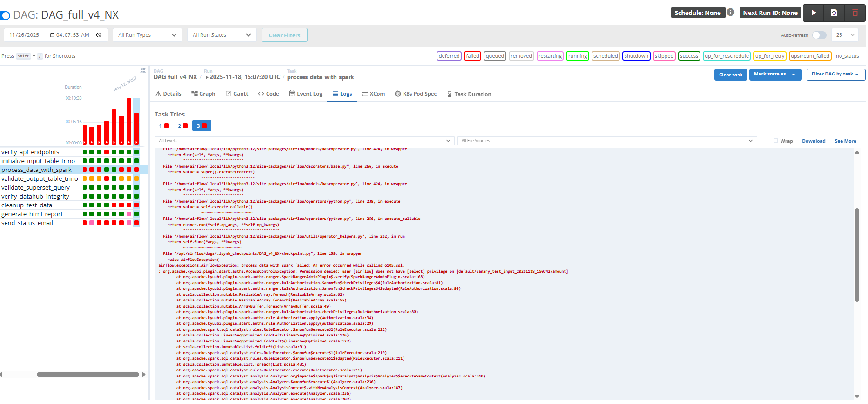Click the up_for_retry status legend
The width and height of the screenshot is (868, 404).
coord(769,56)
